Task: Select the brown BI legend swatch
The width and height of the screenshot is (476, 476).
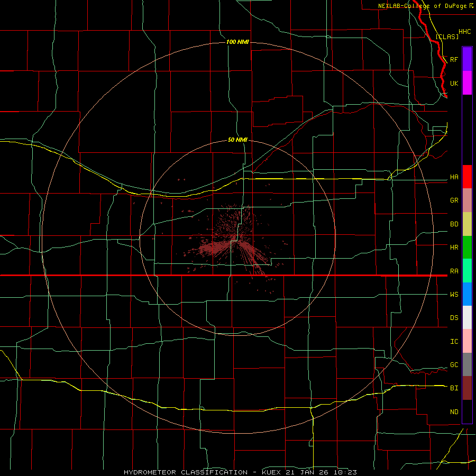Action: [467, 388]
